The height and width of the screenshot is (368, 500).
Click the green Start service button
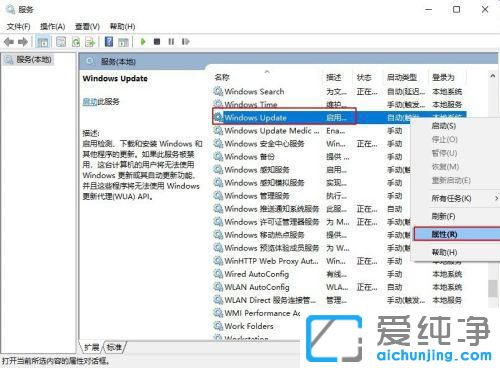(x=143, y=42)
